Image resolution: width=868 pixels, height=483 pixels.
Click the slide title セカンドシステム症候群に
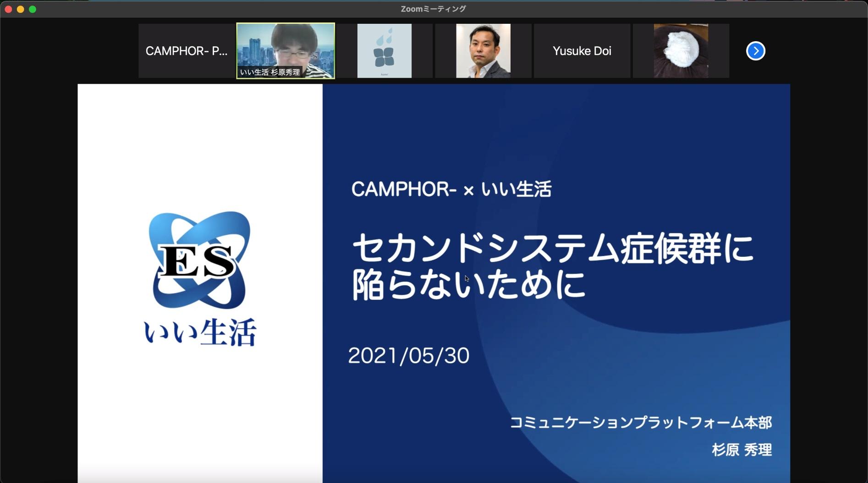pos(553,249)
